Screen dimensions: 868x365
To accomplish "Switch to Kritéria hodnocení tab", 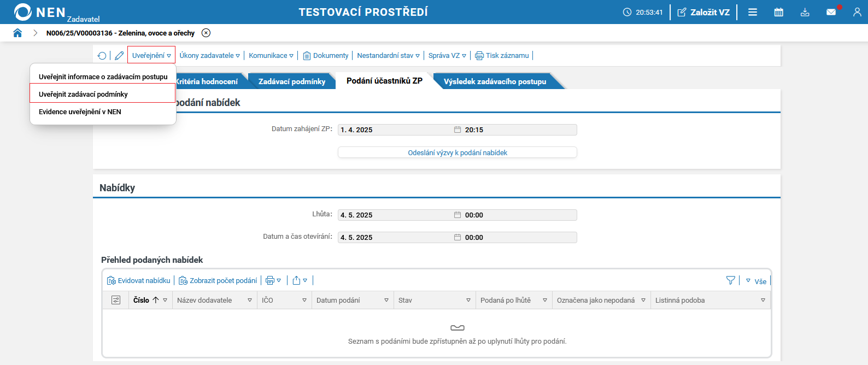I will (x=207, y=81).
